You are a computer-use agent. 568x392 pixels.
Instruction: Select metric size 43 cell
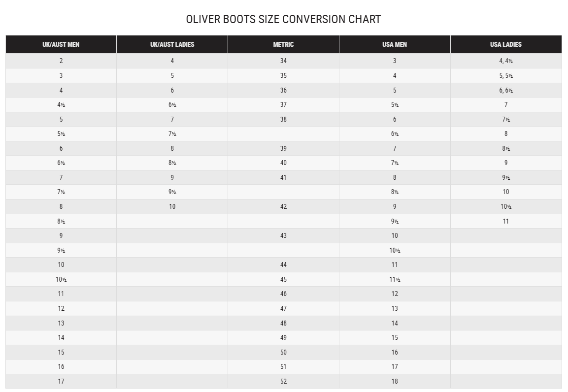point(283,235)
